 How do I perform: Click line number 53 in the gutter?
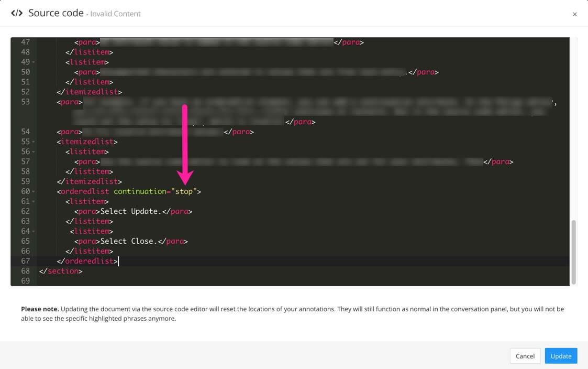coord(25,102)
